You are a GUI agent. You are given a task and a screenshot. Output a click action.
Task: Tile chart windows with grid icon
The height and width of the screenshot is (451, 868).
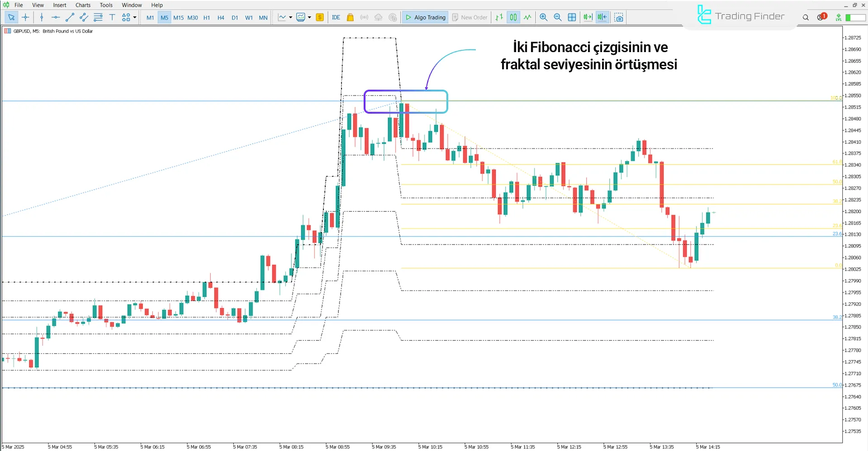[x=572, y=18]
